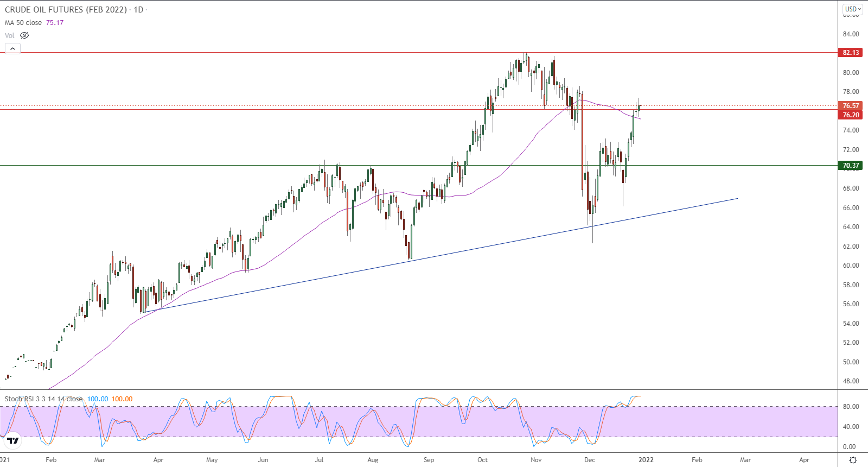868x467 pixels.
Task: Click the blue Stoch RSI value 100.00
Action: (x=98, y=399)
